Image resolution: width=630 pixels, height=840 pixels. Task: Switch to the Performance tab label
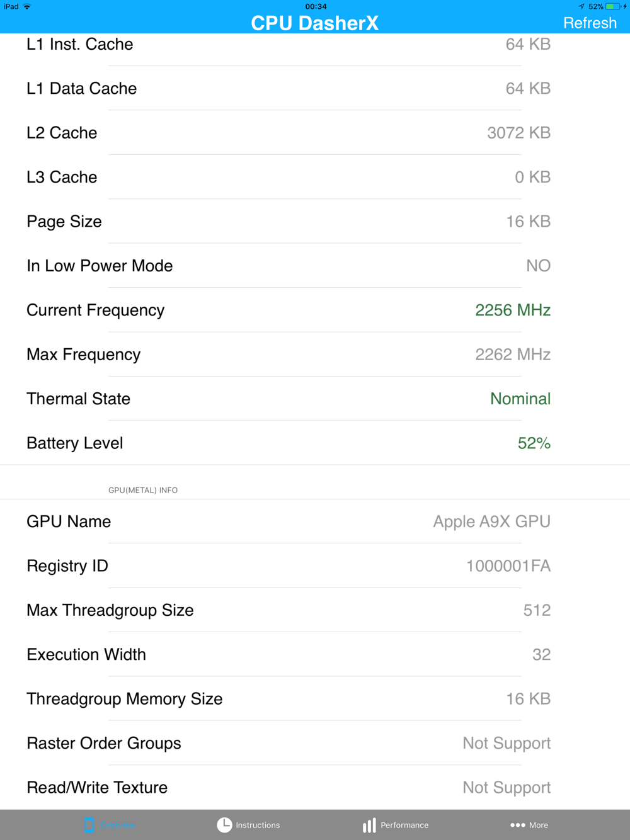404,825
